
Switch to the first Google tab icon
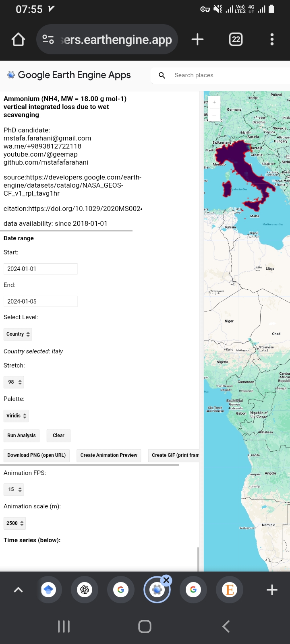[x=121, y=590]
